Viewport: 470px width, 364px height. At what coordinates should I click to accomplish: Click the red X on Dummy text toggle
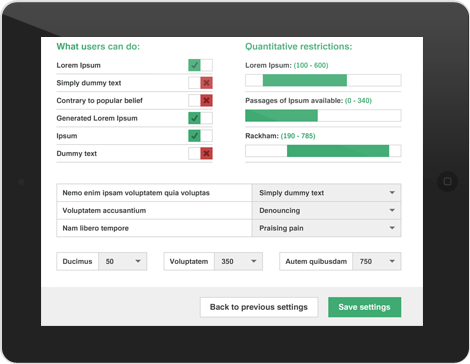[x=207, y=153]
